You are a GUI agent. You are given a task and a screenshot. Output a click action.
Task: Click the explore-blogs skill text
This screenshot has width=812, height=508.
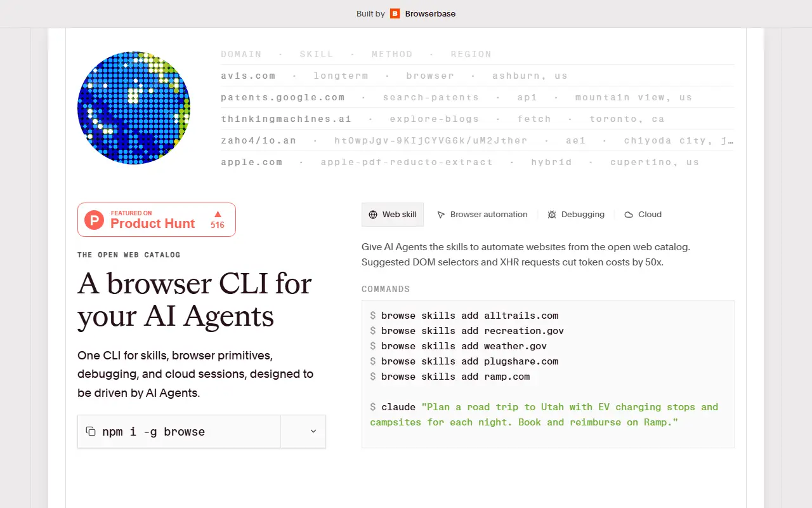coord(435,119)
